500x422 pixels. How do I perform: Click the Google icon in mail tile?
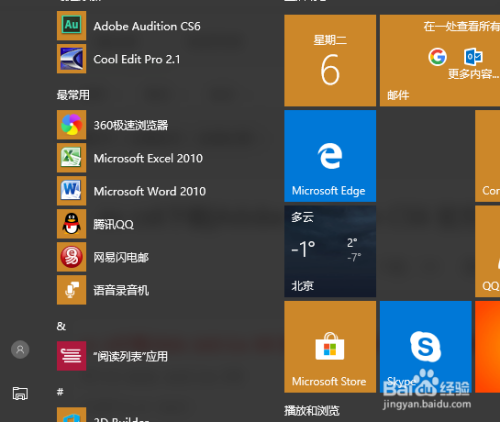437,57
